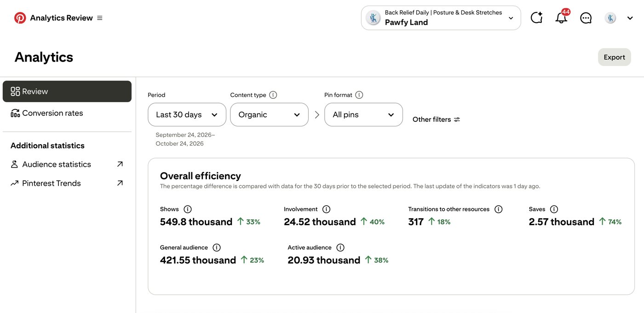
Task: Click the 33% increase next to Shows
Action: (249, 222)
